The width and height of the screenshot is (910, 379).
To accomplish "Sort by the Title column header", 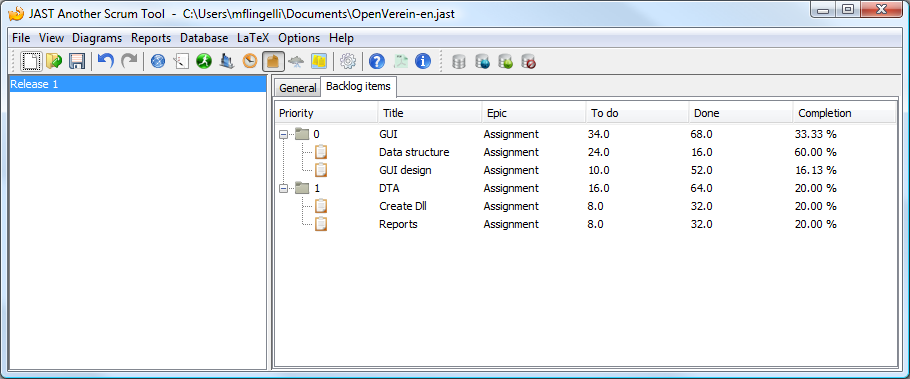I will pyautogui.click(x=430, y=113).
